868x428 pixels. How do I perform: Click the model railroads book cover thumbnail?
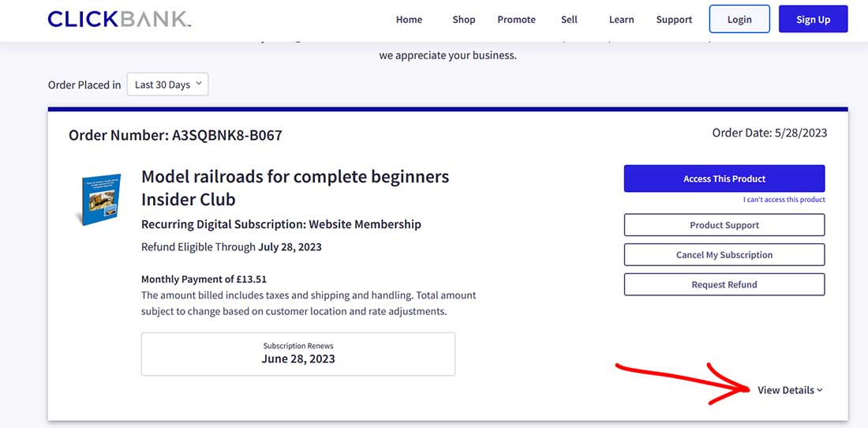pyautogui.click(x=99, y=200)
